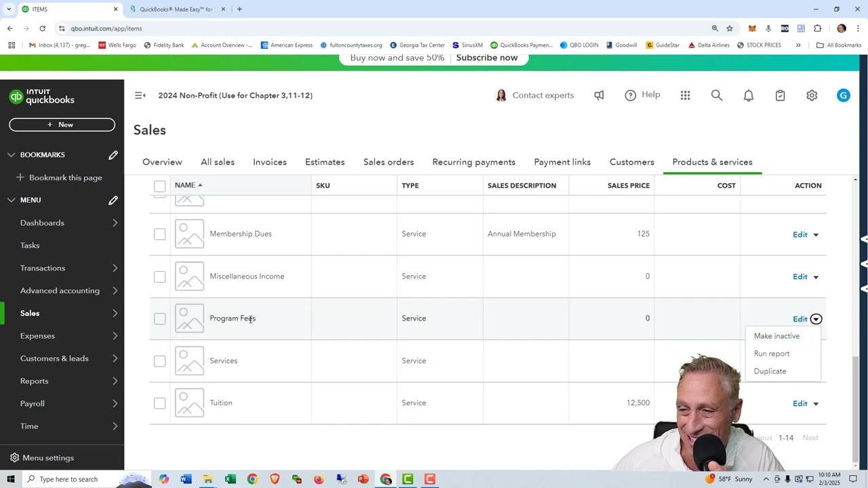
Task: Open Chrome from the Windows taskbar
Action: pyautogui.click(x=252, y=479)
